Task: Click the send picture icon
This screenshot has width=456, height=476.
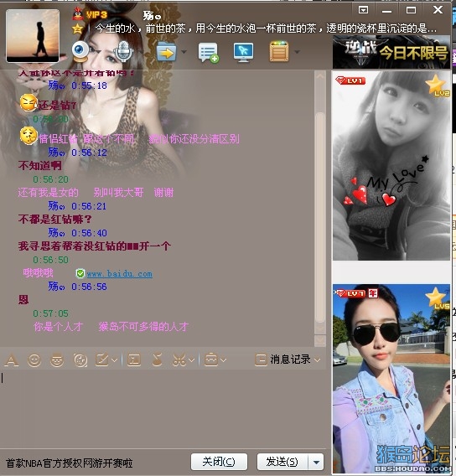Action: click(134, 360)
